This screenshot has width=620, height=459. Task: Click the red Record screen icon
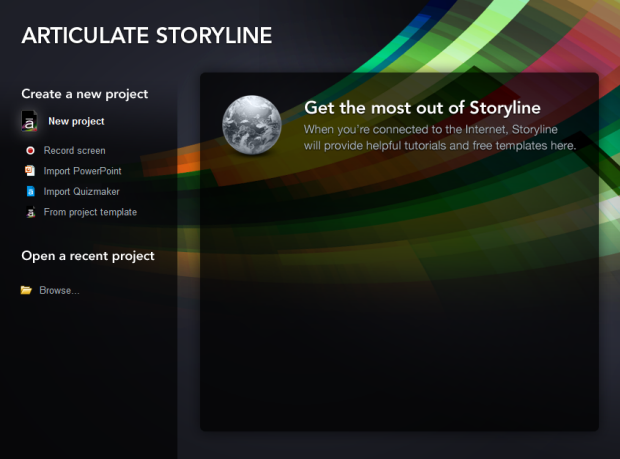point(30,151)
